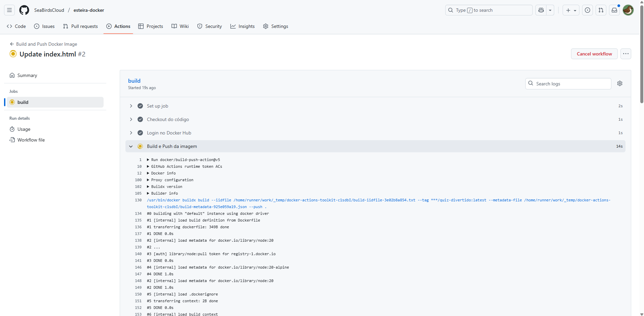Open the Workflow file link

click(55, 140)
